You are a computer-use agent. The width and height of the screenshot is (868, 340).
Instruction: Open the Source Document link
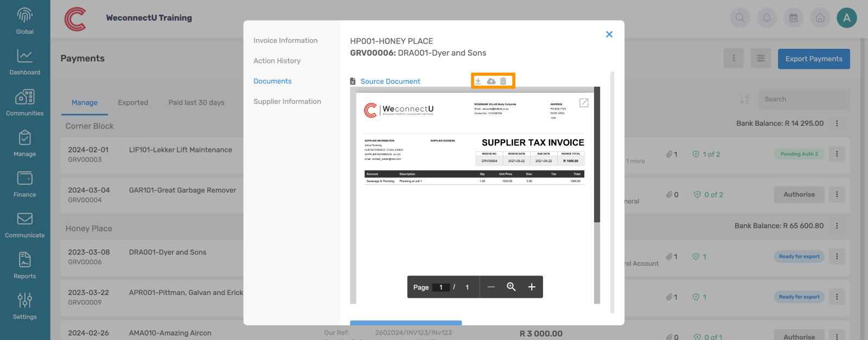390,81
